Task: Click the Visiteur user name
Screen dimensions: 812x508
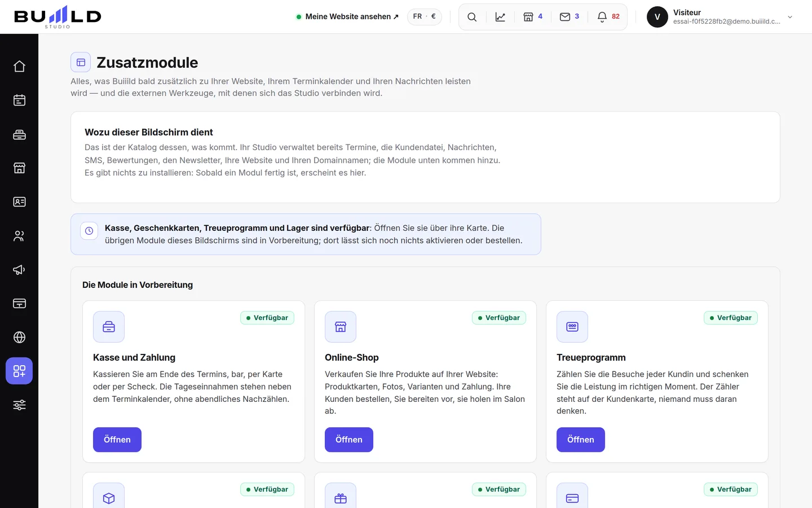Action: pos(687,12)
